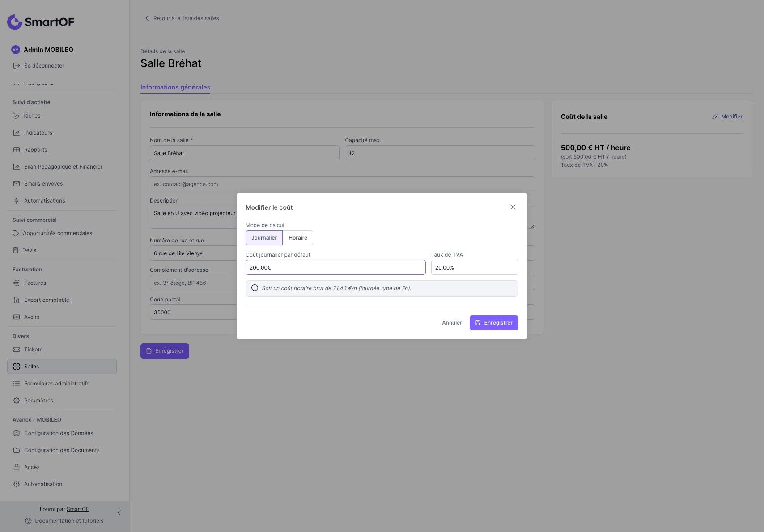This screenshot has height=532, width=764.
Task: Open the Automatisations lightning icon
Action: [17, 201]
